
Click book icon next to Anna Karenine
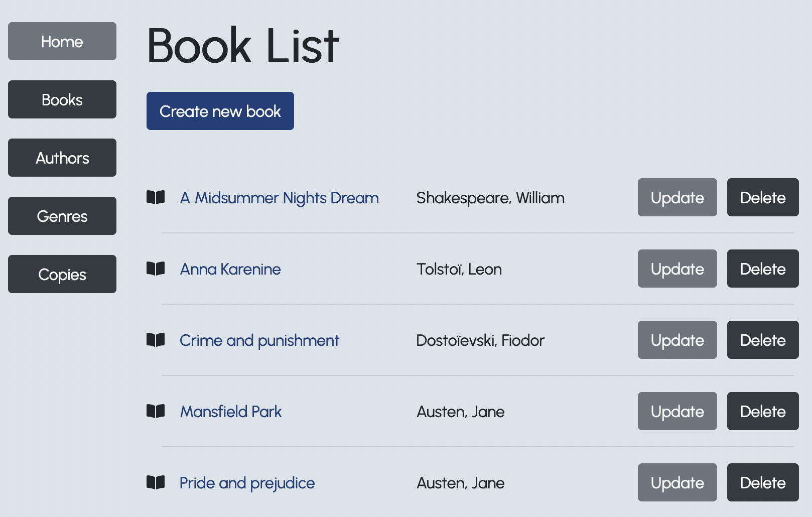tap(156, 269)
